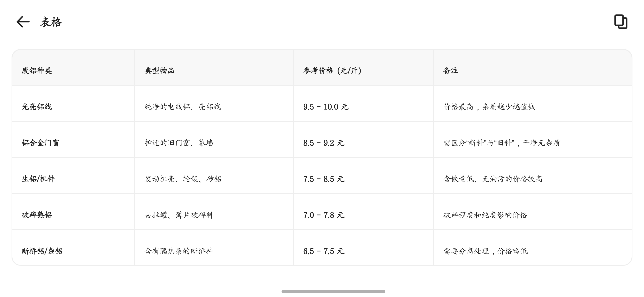Tap the 9.5 - 10.0 元 price cell
Screen dimensions: 644x297
[326, 107]
